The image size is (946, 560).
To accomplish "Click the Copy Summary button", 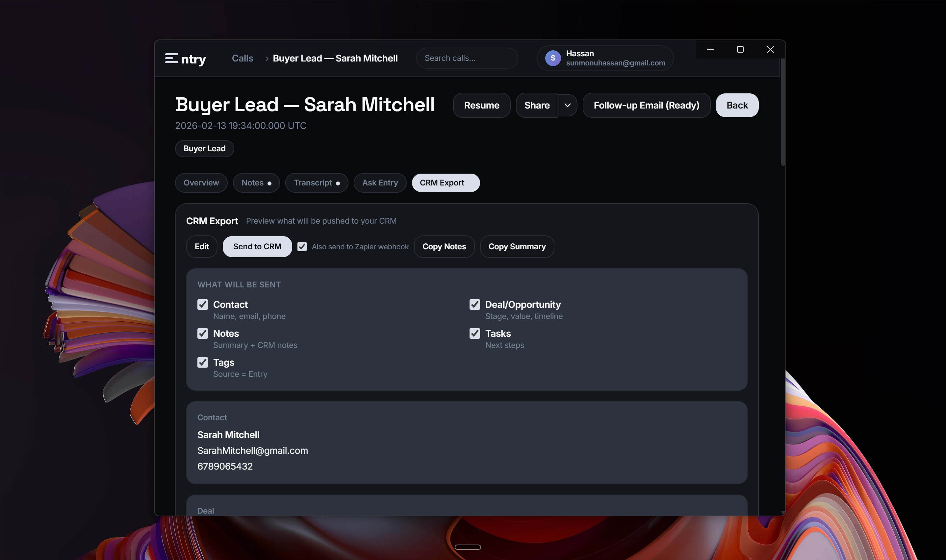I will [517, 246].
